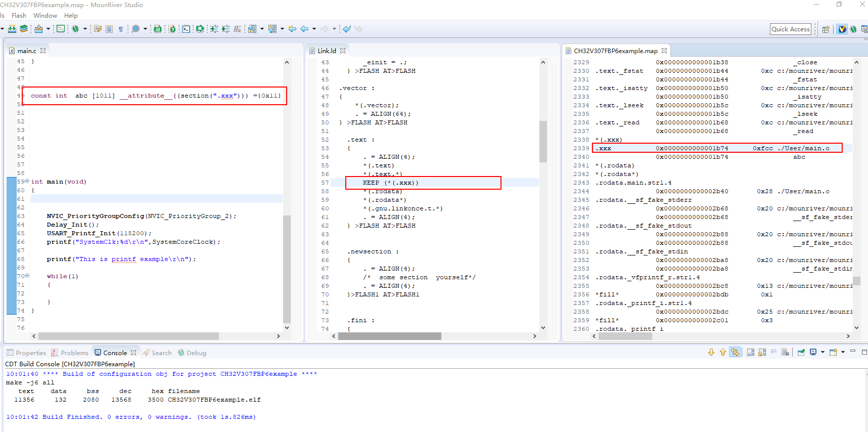
Task: Open dropdown beside next annotation icon
Action: (262, 29)
